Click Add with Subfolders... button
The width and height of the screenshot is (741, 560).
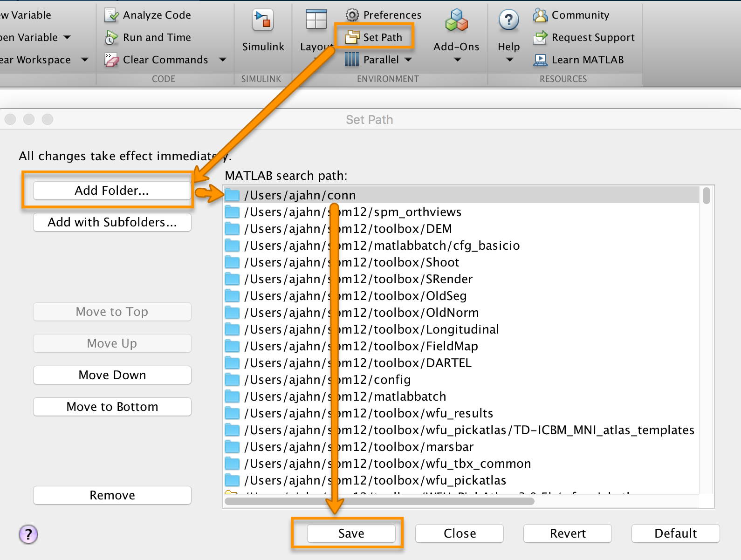pyautogui.click(x=112, y=222)
